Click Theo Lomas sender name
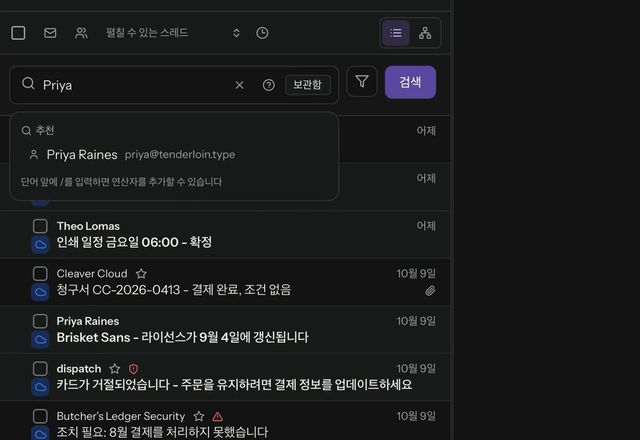 tap(88, 226)
